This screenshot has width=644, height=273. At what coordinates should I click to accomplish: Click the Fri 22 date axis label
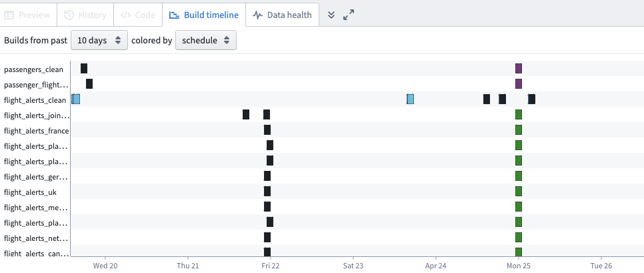(x=270, y=266)
